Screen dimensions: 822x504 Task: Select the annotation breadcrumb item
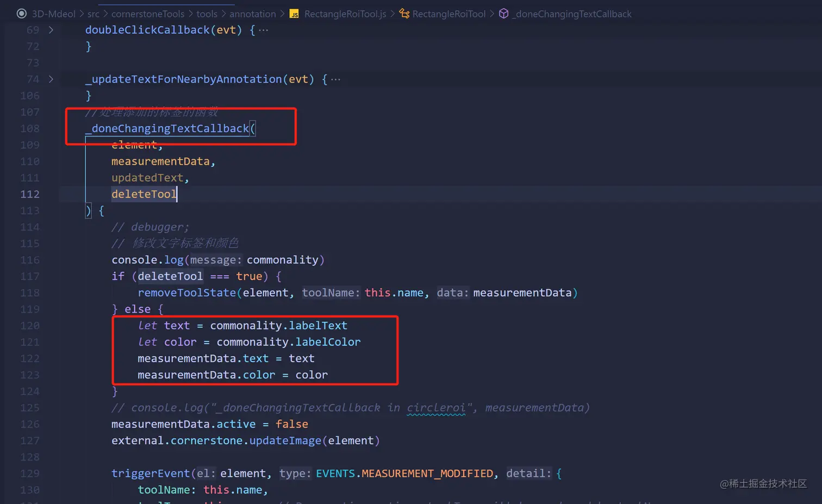click(x=253, y=14)
